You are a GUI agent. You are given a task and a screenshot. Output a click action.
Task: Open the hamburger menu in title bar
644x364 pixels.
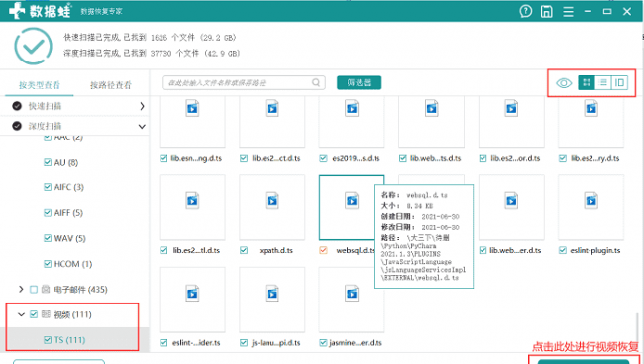[568, 11]
